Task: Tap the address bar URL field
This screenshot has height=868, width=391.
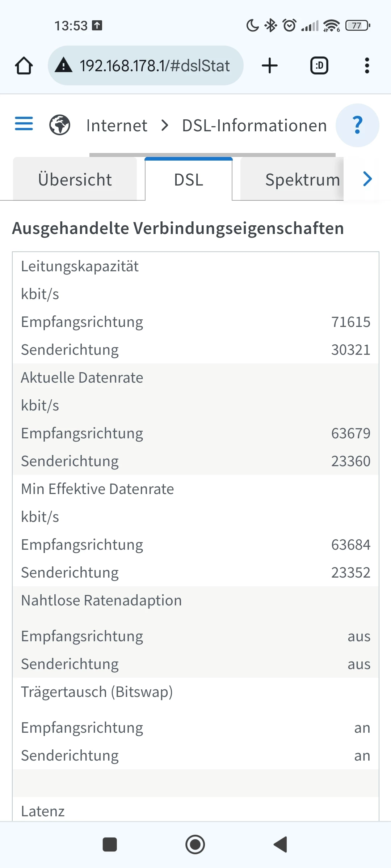Action: click(x=155, y=66)
